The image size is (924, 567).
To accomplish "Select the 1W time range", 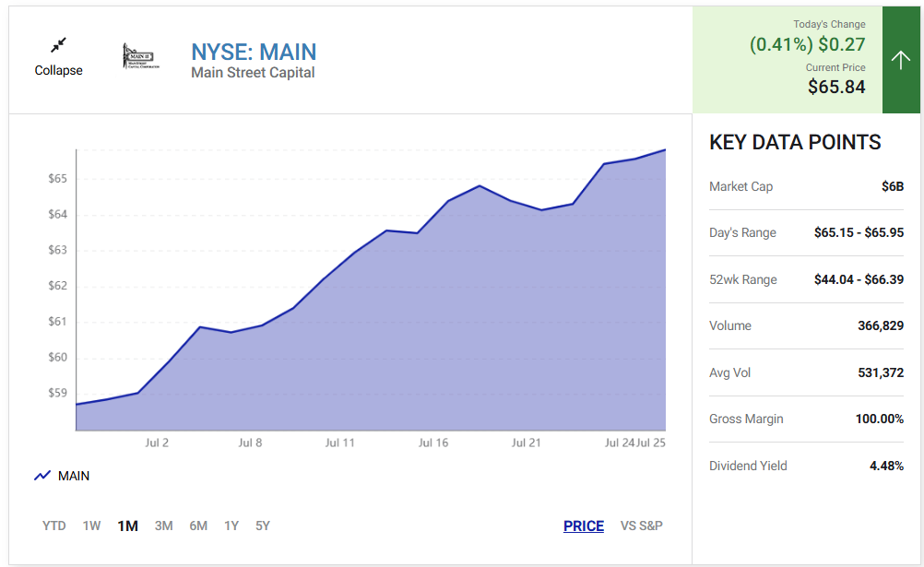I will 91,526.
